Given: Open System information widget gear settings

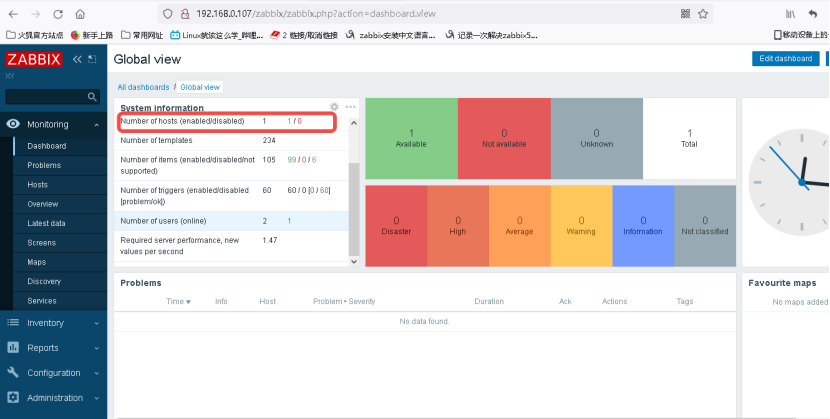Looking at the screenshot, I should click(x=334, y=107).
